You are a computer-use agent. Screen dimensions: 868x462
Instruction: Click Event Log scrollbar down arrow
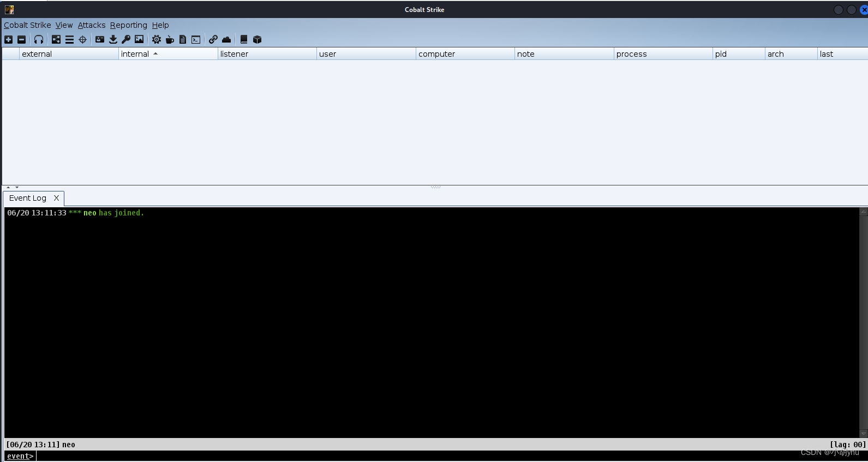point(863,434)
